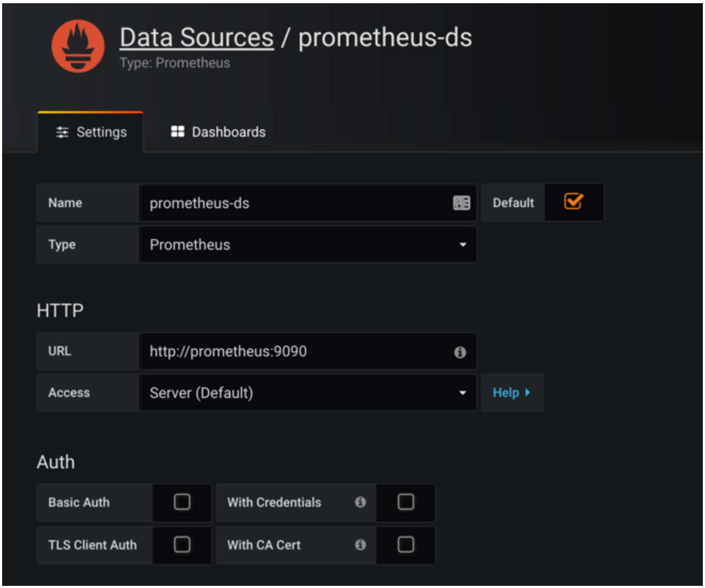The image size is (705, 588).
Task: Click info icon next to With CA Cert
Action: pyautogui.click(x=360, y=545)
